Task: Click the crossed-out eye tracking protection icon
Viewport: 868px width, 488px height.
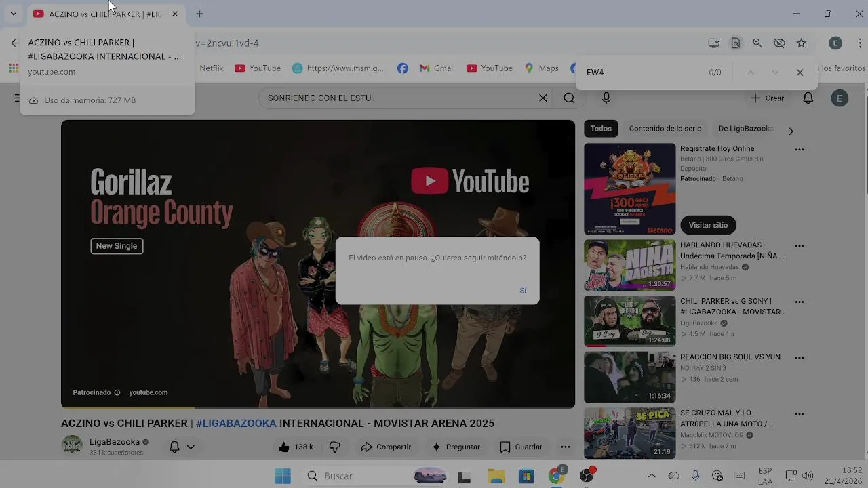Action: (779, 43)
